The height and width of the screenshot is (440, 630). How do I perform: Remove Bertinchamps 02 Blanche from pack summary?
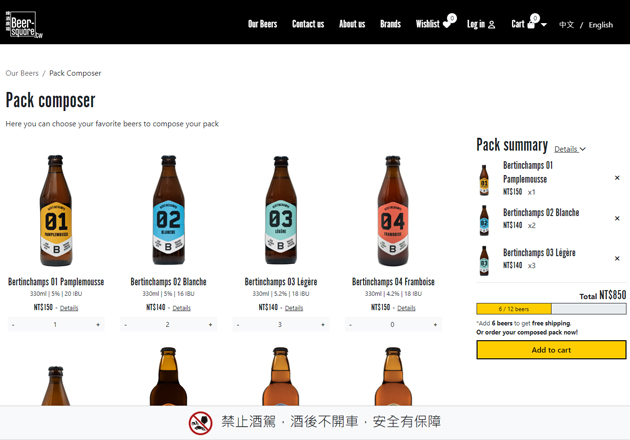click(x=617, y=218)
